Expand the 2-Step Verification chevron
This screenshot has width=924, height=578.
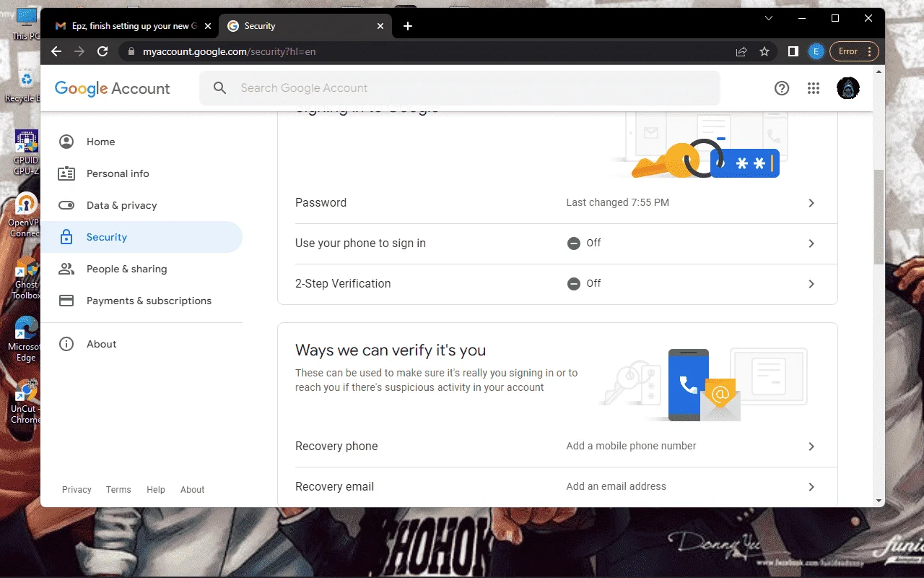[x=811, y=284]
